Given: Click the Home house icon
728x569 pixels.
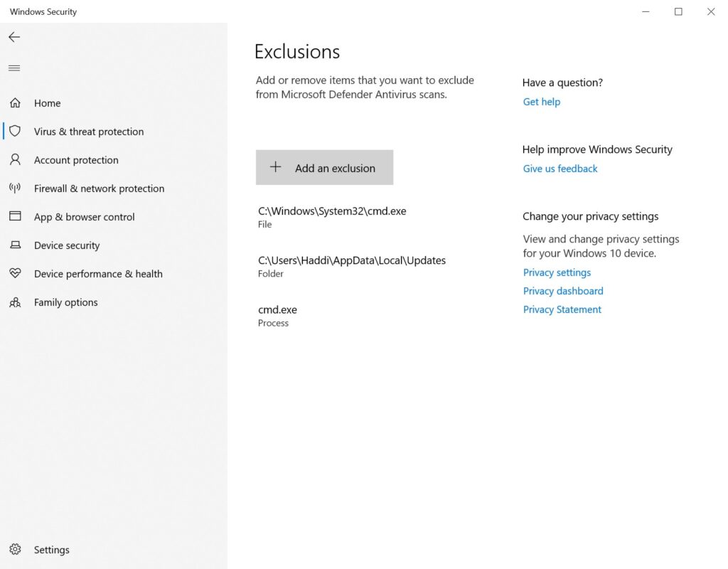Looking at the screenshot, I should pyautogui.click(x=15, y=103).
